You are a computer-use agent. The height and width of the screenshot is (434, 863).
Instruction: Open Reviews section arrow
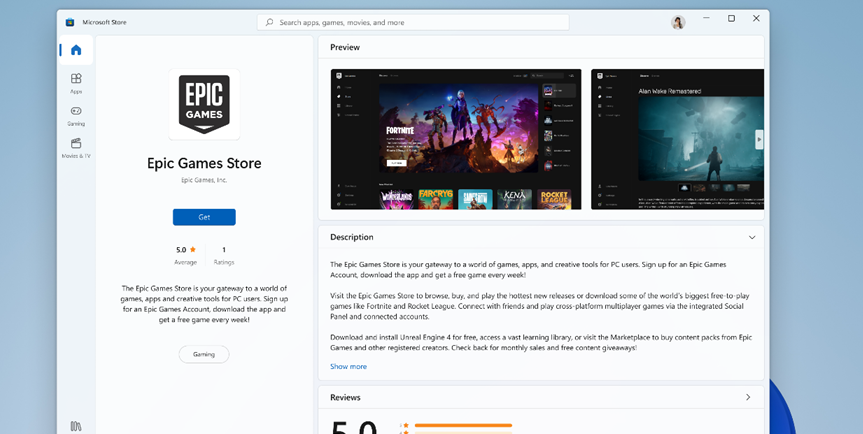pos(748,397)
